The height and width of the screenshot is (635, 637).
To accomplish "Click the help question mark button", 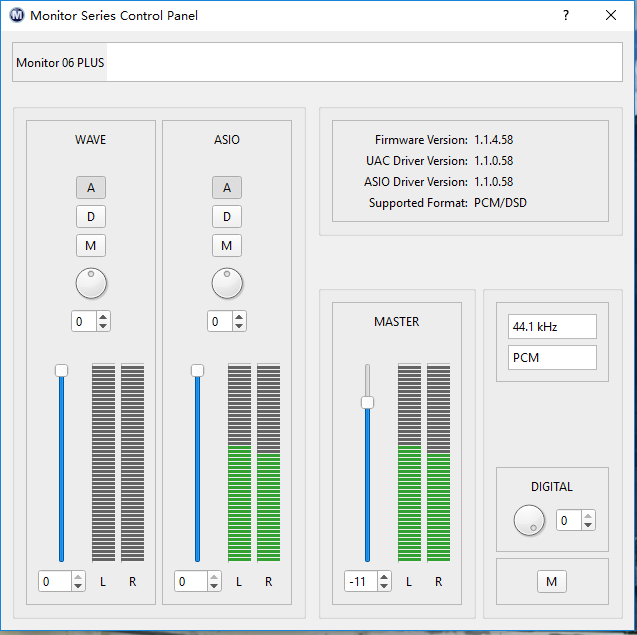I will coord(566,15).
